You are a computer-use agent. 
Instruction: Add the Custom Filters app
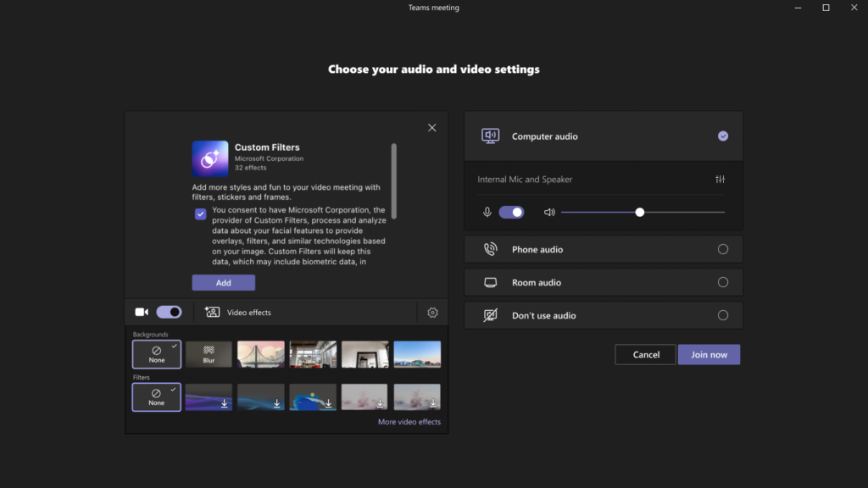tap(224, 283)
